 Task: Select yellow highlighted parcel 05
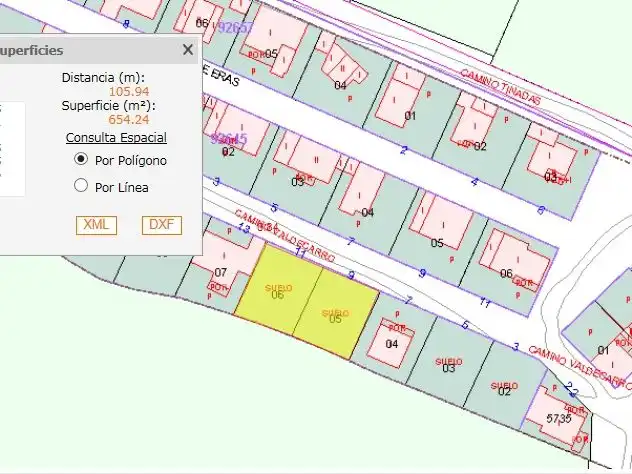pyautogui.click(x=335, y=316)
